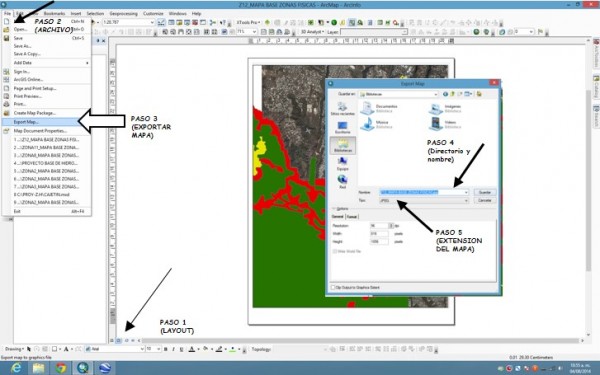This screenshot has width=600, height=375.
Task: Click the Cancelar button
Action: click(x=484, y=201)
